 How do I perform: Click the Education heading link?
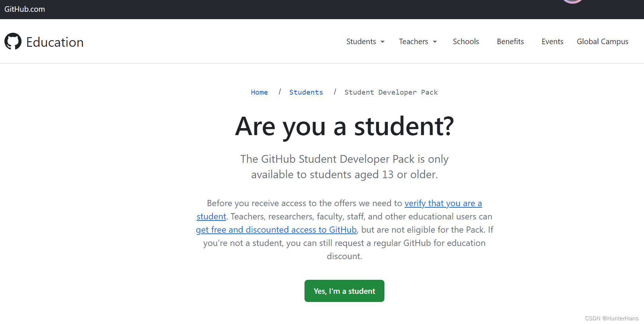pyautogui.click(x=55, y=42)
